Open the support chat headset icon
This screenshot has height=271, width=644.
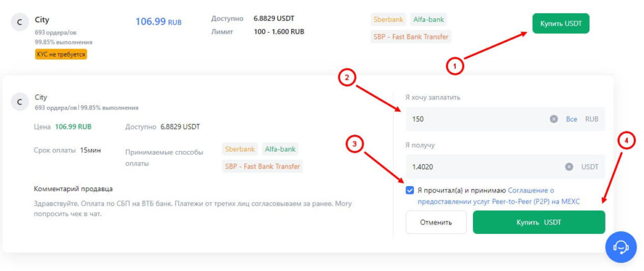(621, 247)
